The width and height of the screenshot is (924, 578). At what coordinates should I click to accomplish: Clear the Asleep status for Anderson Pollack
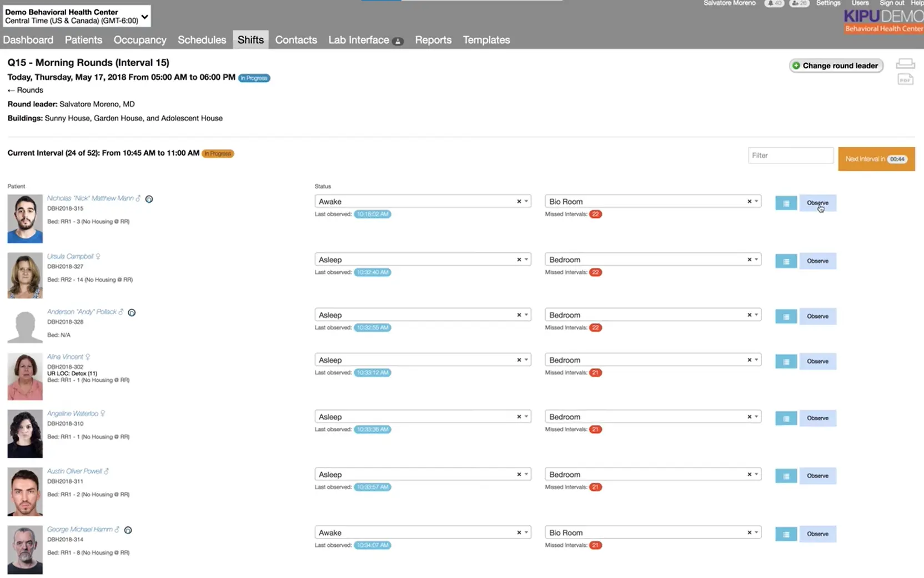519,315
